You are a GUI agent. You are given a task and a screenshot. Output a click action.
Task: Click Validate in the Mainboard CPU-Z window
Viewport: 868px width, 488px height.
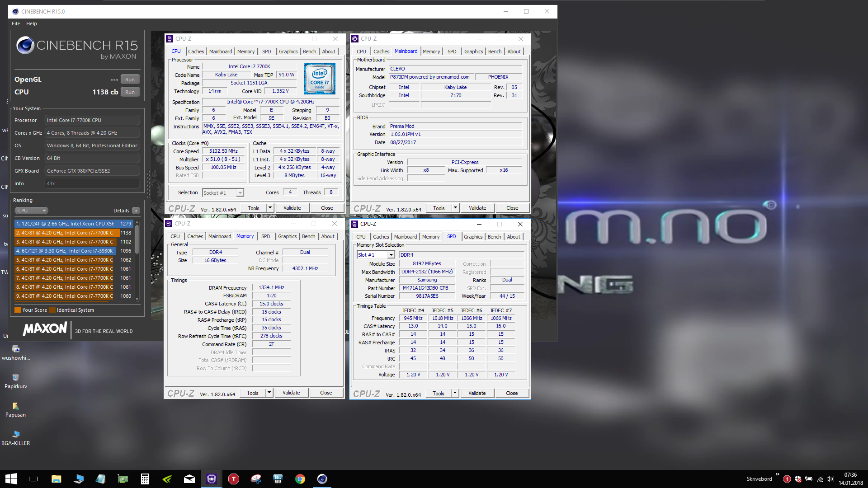477,208
